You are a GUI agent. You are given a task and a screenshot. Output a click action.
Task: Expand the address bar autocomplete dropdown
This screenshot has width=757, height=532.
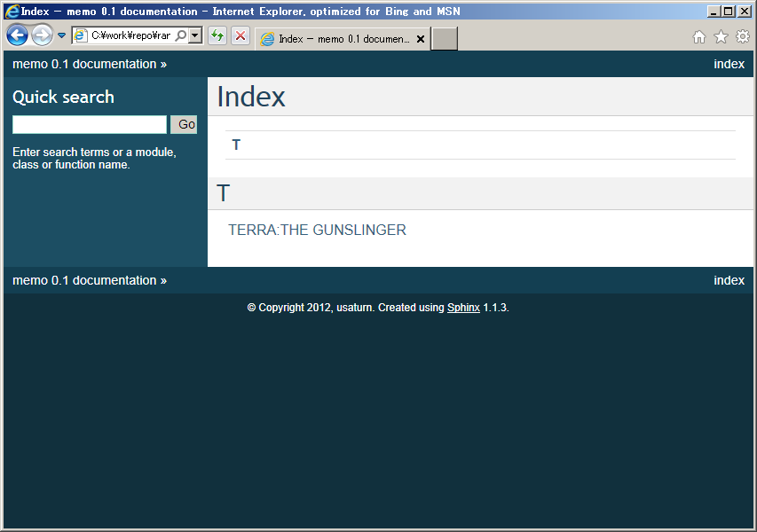[x=195, y=36]
